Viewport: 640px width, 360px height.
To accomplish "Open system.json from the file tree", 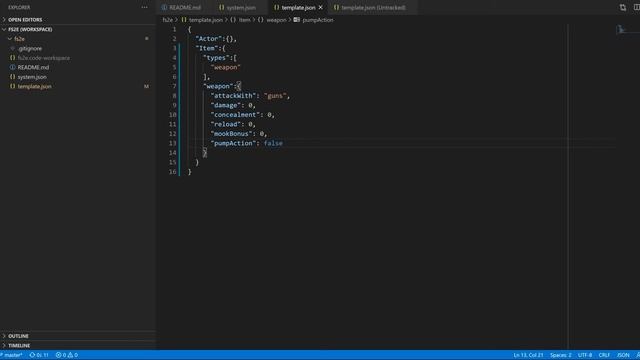I will 32,77.
